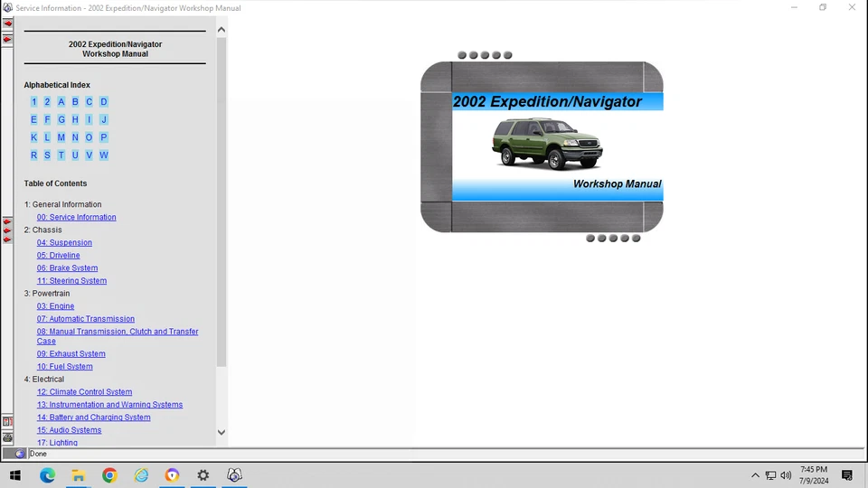This screenshot has width=868, height=488.
Task: Show hidden system tray icons chevron
Action: coord(755,475)
